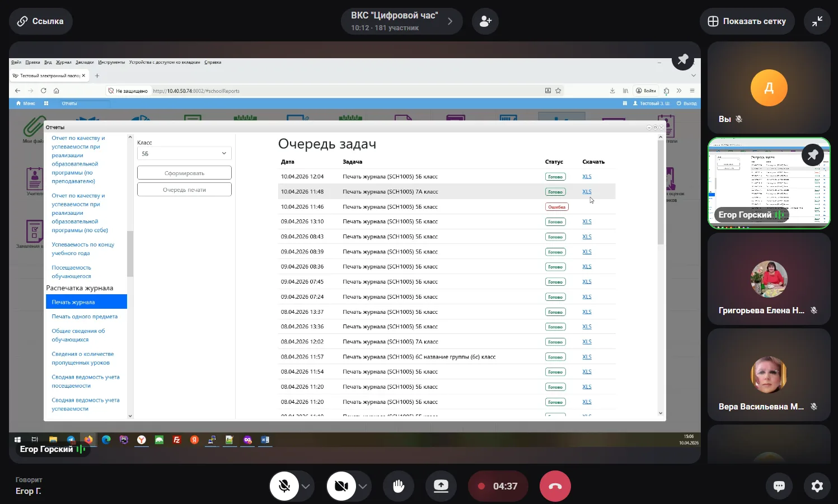The height and width of the screenshot is (504, 838).
Task: Select Егор Горский's screen share thumbnail
Action: coord(768,183)
